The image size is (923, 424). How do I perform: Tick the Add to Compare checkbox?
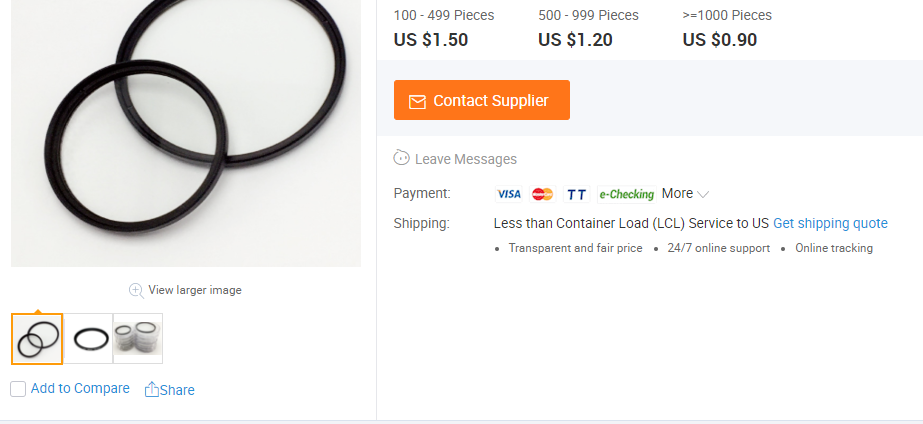click(18, 389)
